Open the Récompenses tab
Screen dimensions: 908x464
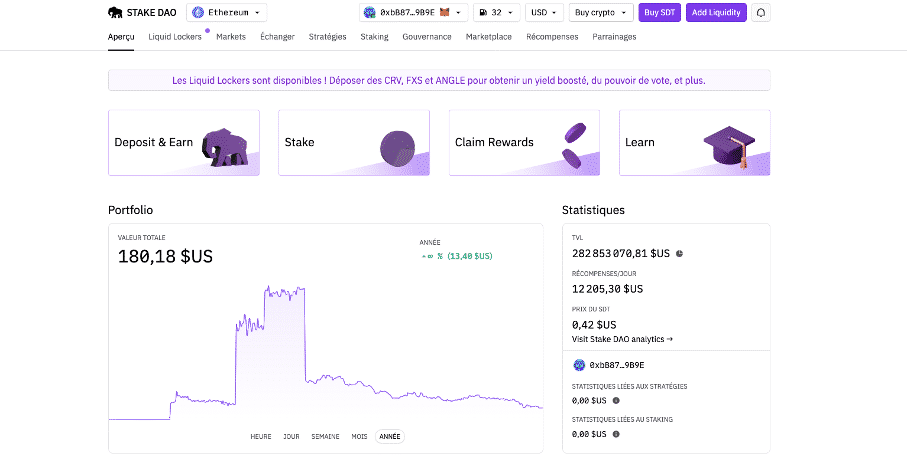[x=552, y=37]
